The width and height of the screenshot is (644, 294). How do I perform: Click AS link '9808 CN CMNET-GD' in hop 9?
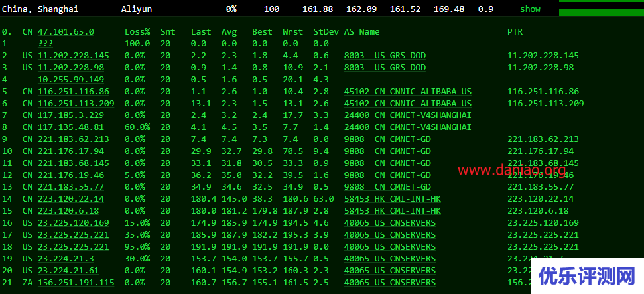point(387,139)
